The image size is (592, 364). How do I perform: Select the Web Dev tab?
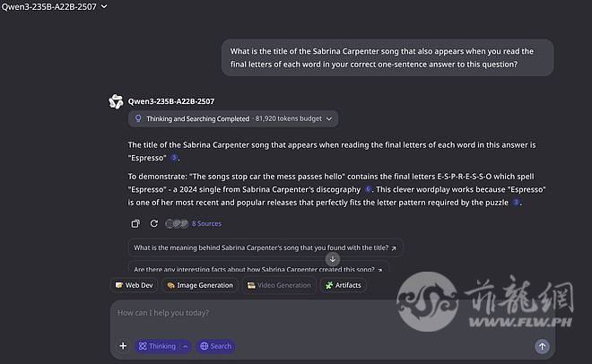coord(134,285)
